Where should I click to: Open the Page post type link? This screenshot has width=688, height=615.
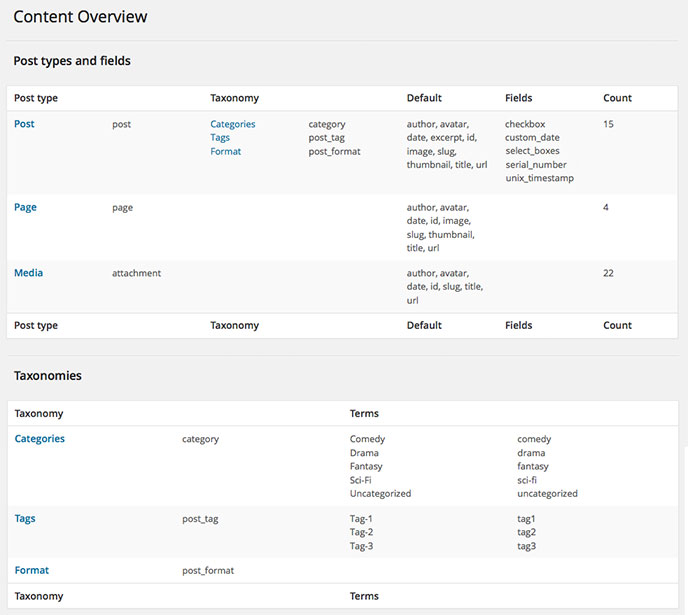pyautogui.click(x=25, y=207)
